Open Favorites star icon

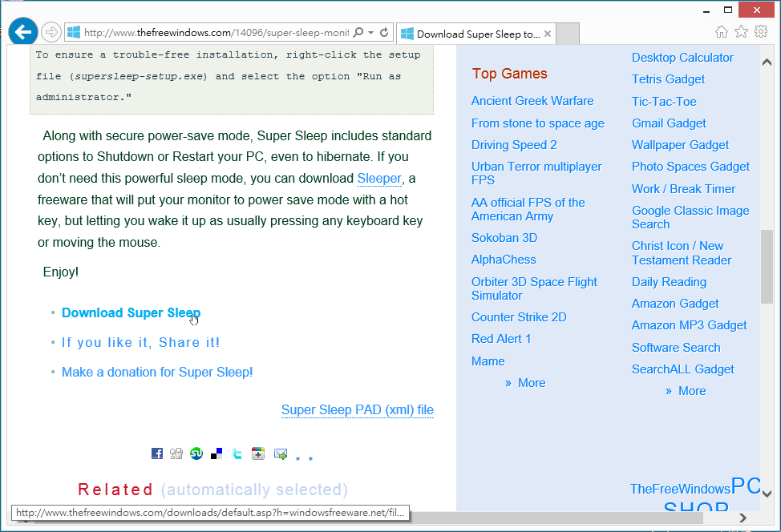(741, 32)
